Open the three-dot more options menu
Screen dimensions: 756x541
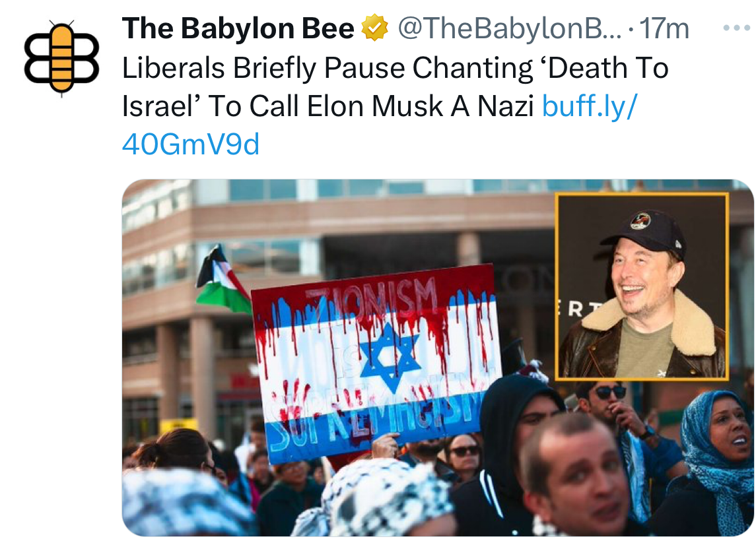736,29
